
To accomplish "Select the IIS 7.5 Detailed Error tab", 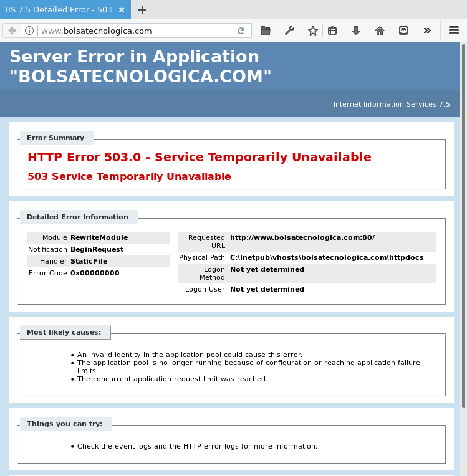I will click(x=65, y=10).
